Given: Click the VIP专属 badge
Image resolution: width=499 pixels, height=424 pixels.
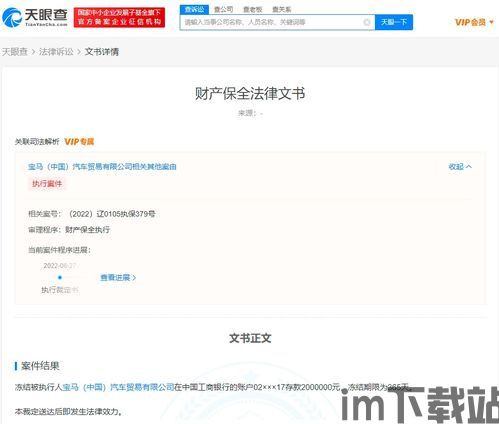Looking at the screenshot, I should coord(79,142).
